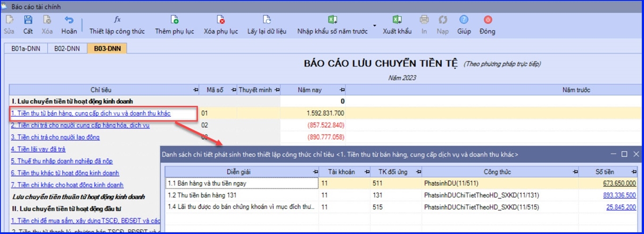This screenshot has width=644, height=234.
Task: Pin the TK đối ứng column in detail window
Action: click(x=418, y=172)
